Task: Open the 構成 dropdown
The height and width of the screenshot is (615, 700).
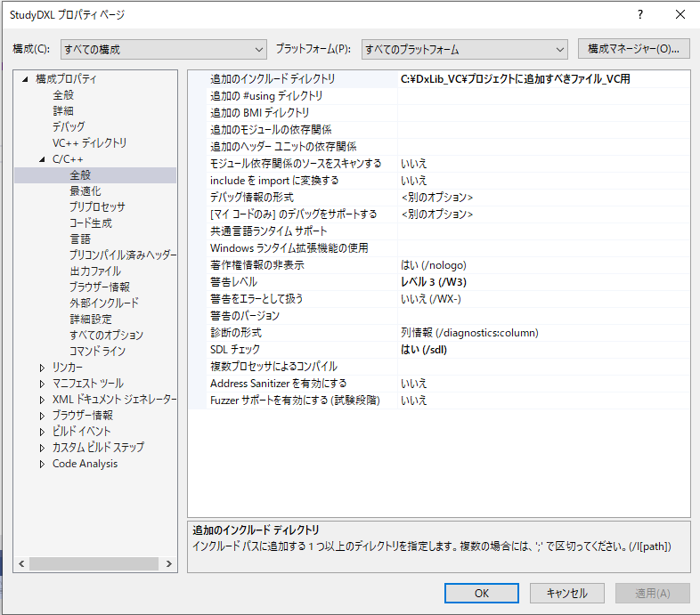Action: (164, 50)
